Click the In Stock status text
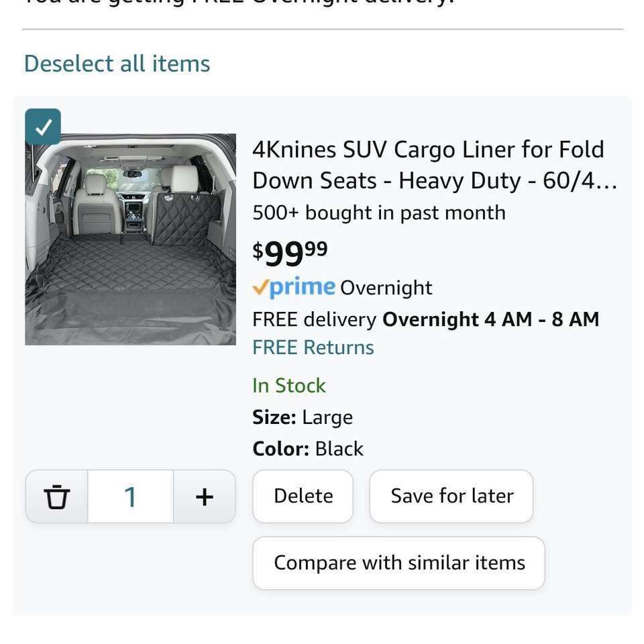This screenshot has width=644, height=644. (x=289, y=386)
